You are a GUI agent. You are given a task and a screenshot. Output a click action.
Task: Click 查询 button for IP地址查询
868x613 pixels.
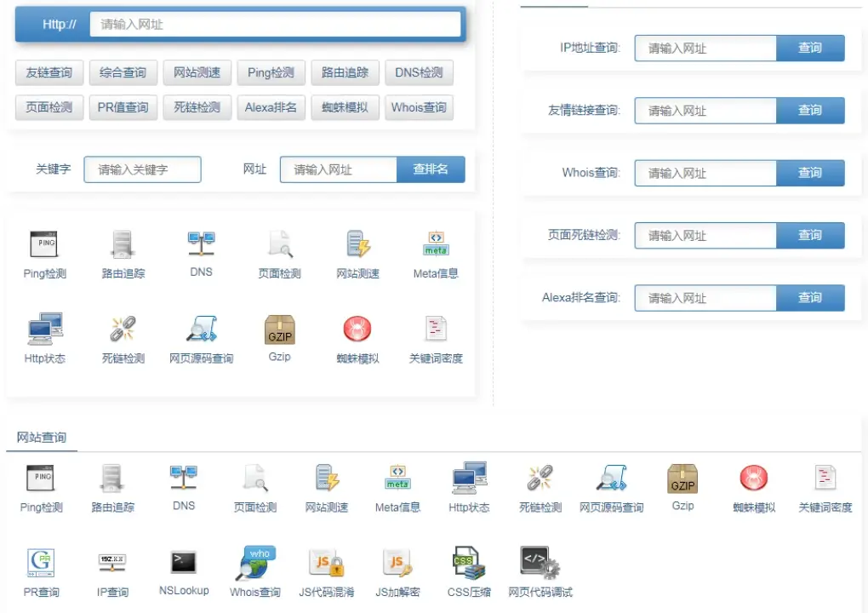click(810, 49)
